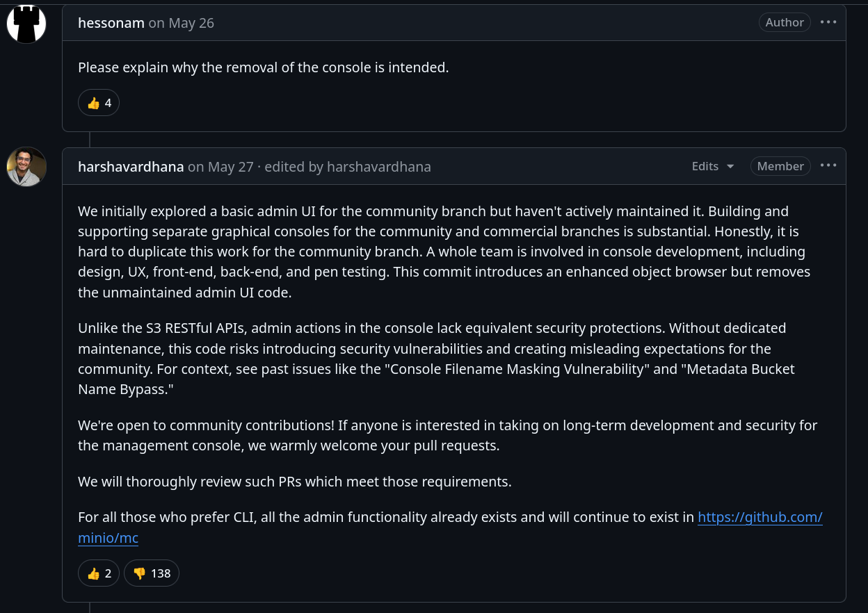This screenshot has height=613, width=868.
Task: Open the options menu on harshavardhana's comment
Action: tap(828, 165)
